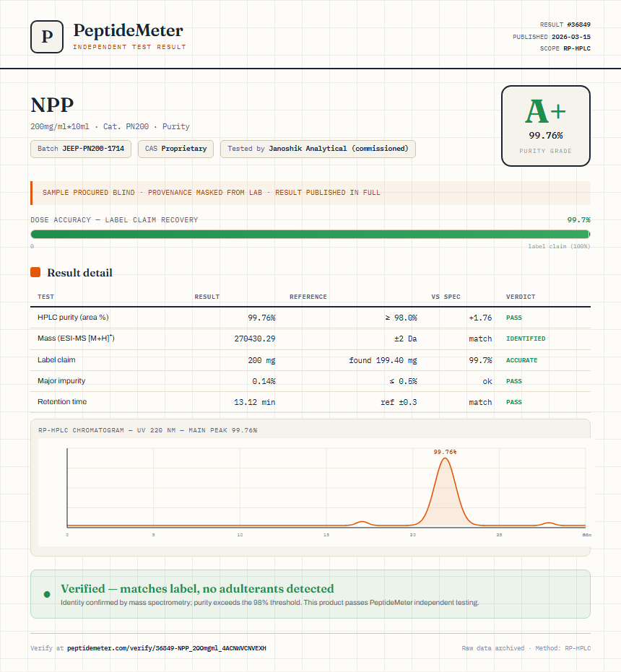Click the +1.76 vs spec value

coord(480,318)
